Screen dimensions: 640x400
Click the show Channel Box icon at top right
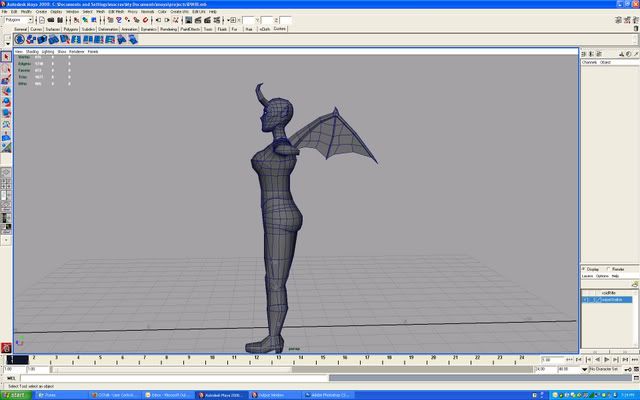click(632, 19)
